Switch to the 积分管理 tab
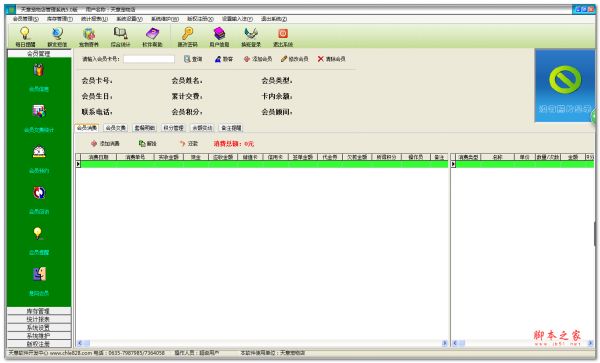600x363 pixels. [x=173, y=128]
